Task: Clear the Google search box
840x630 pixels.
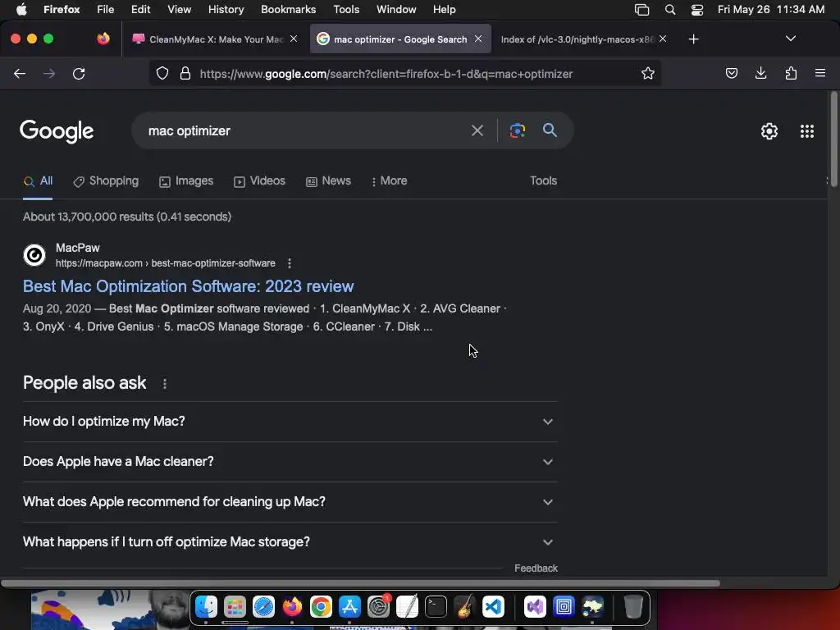Action: point(477,130)
